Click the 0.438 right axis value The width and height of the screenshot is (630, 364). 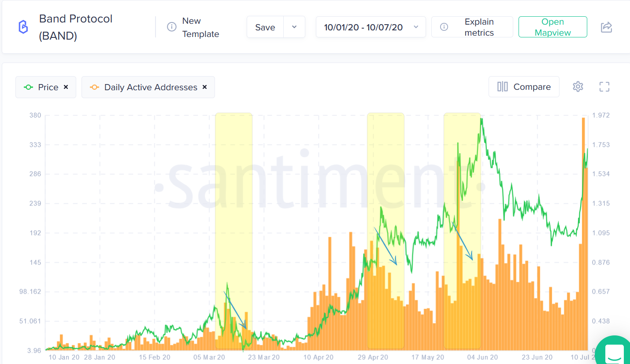tap(601, 321)
